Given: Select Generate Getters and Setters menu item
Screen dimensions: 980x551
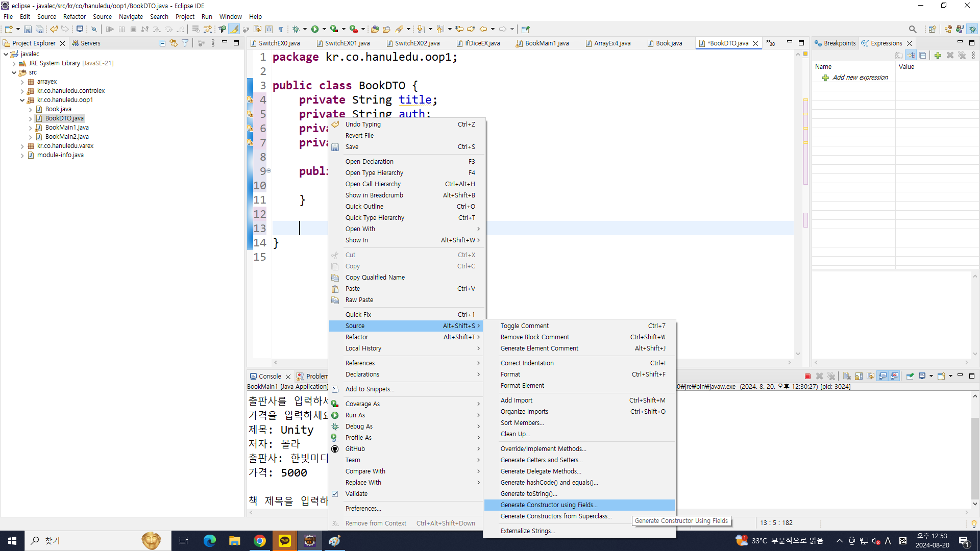Looking at the screenshot, I should (541, 460).
